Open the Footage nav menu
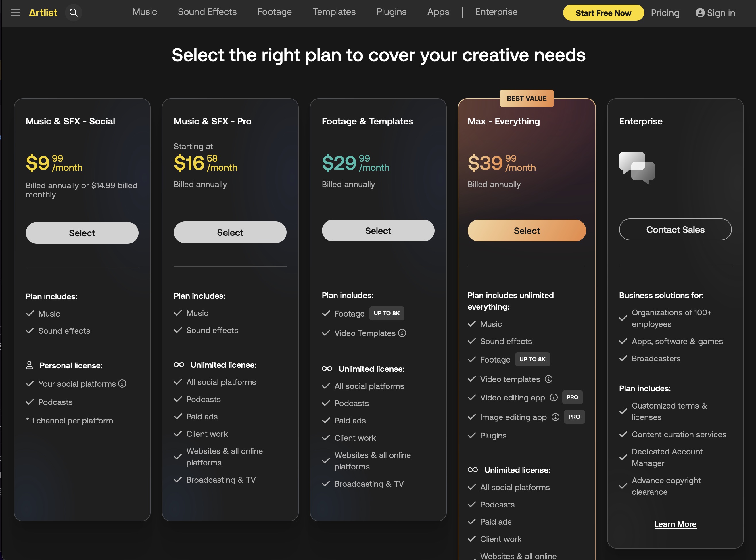The width and height of the screenshot is (756, 560). coord(275,12)
